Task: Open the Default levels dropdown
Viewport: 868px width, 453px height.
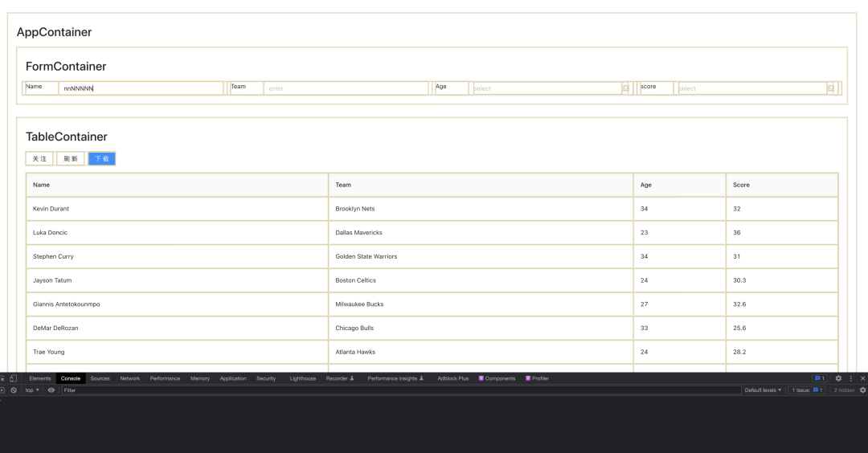Action: coord(763,390)
